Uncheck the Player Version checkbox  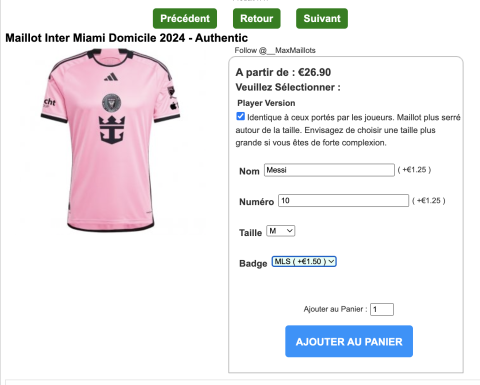point(240,116)
